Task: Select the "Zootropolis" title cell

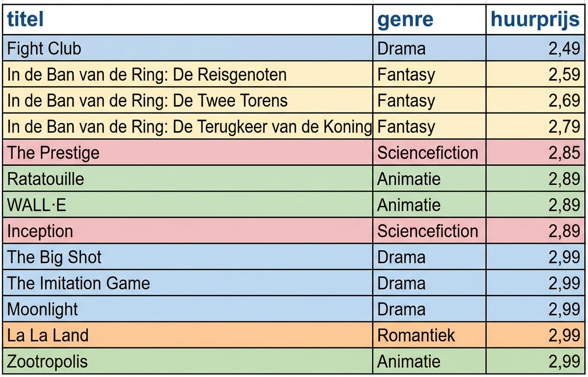Action: point(47,362)
